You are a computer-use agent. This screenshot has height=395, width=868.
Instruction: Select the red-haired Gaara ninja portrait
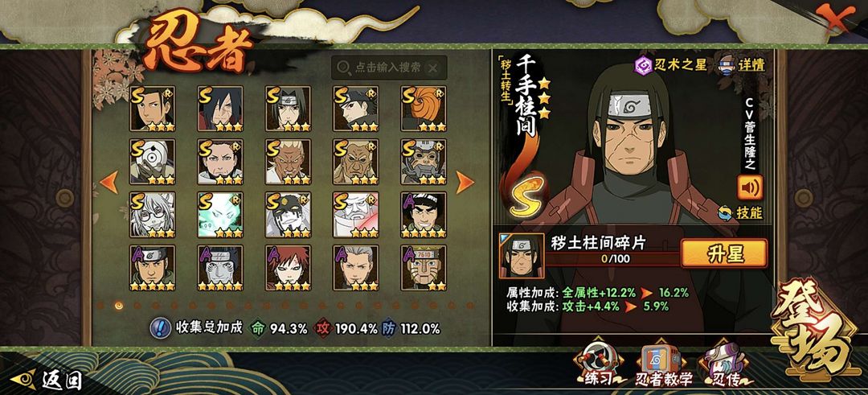pyautogui.click(x=288, y=268)
